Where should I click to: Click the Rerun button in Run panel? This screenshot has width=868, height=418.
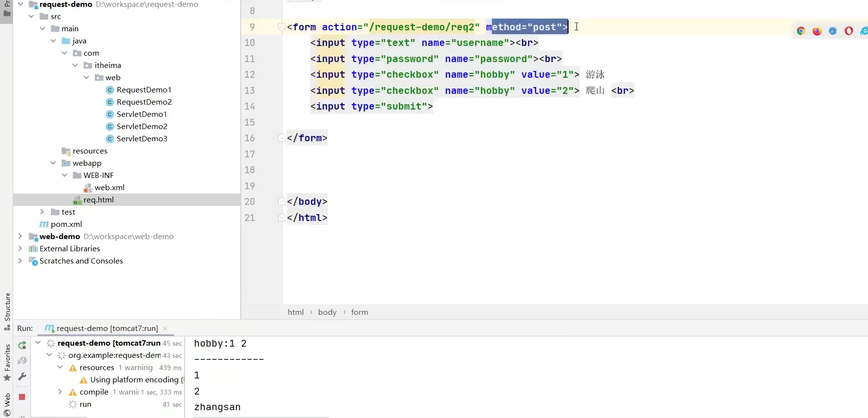22,345
